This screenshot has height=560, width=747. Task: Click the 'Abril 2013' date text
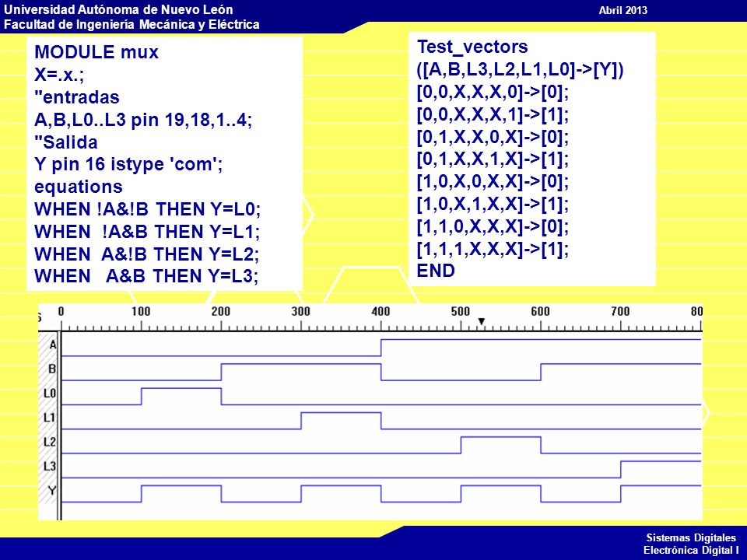coord(623,10)
